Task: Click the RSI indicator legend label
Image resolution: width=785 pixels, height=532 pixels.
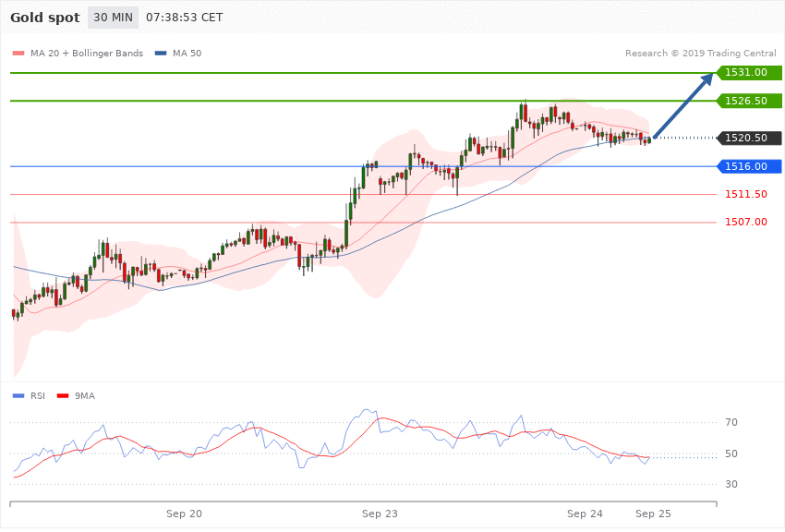Action: pyautogui.click(x=38, y=396)
